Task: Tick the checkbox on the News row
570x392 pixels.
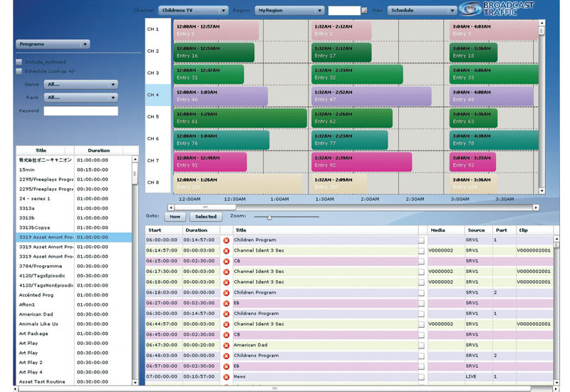Action: point(421,378)
